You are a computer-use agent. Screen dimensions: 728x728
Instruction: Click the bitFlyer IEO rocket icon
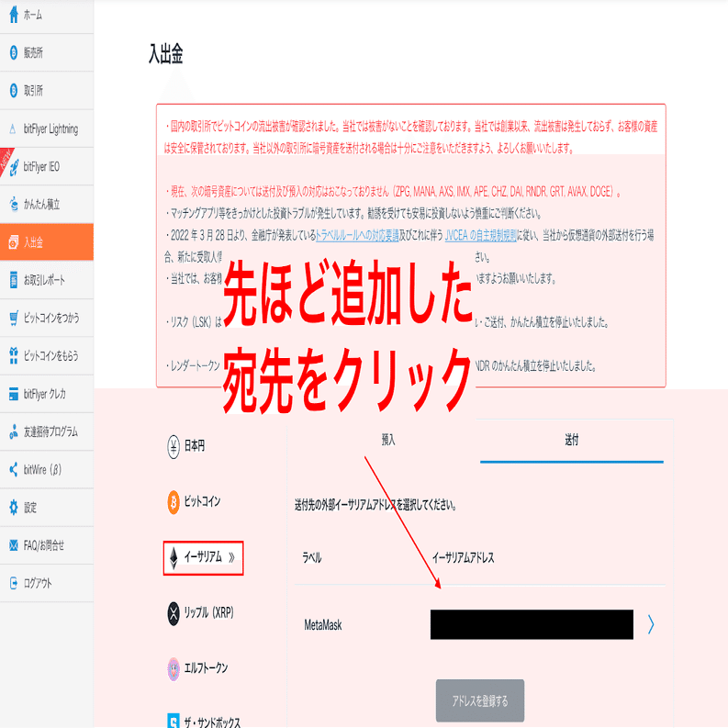click(14, 167)
